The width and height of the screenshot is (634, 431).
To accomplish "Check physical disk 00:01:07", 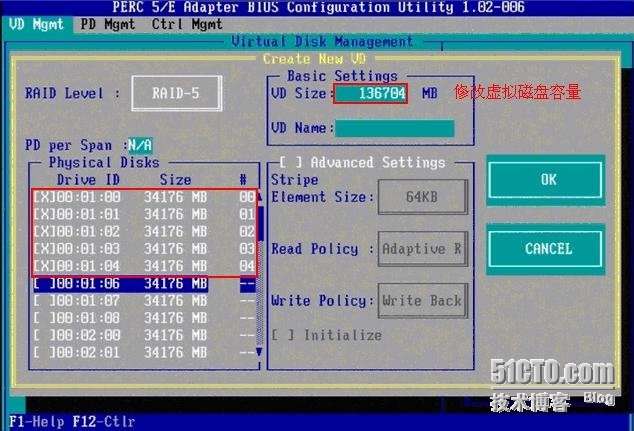I will coord(44,301).
